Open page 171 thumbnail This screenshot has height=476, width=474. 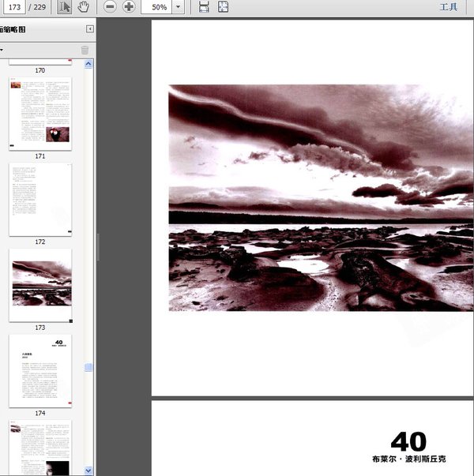coord(40,114)
